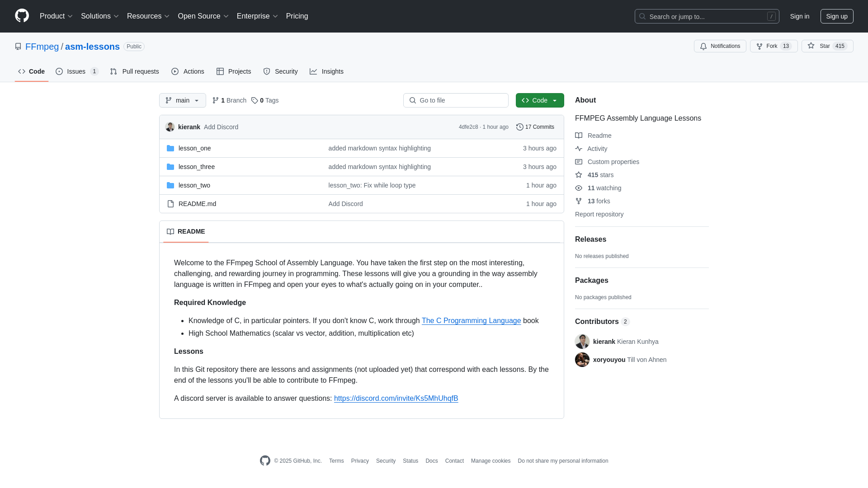
Task: Fork the repository via Fork button
Action: [x=774, y=46]
